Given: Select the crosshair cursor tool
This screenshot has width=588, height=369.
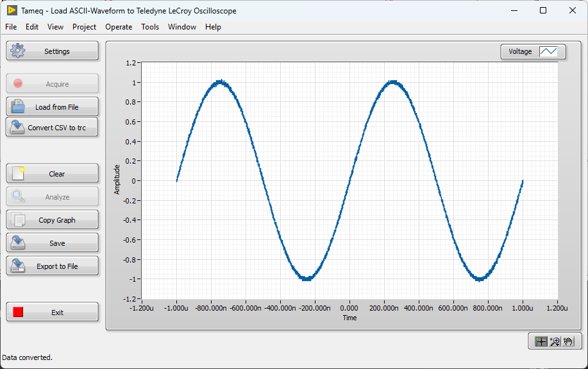Looking at the screenshot, I should pyautogui.click(x=541, y=342).
